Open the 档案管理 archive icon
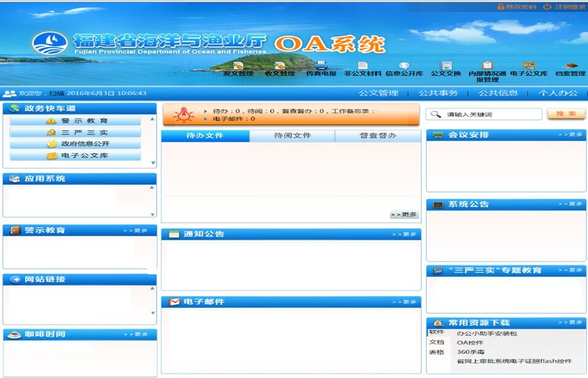 click(570, 68)
